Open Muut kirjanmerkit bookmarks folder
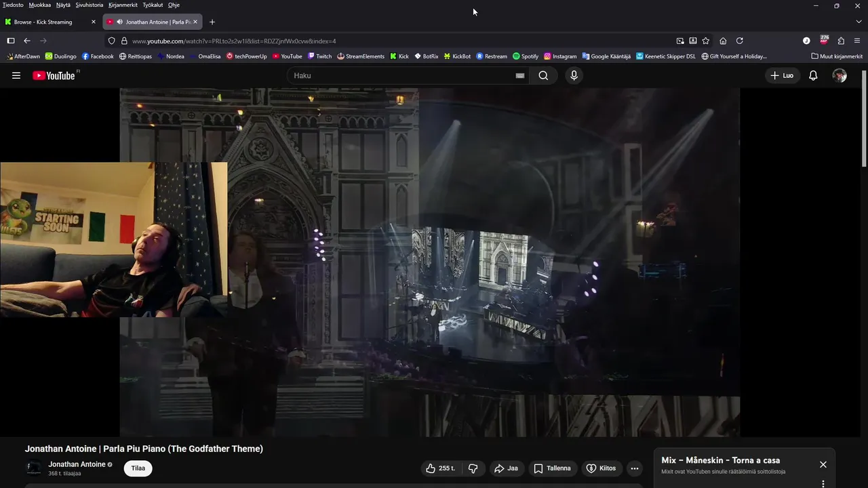 [x=837, y=56]
